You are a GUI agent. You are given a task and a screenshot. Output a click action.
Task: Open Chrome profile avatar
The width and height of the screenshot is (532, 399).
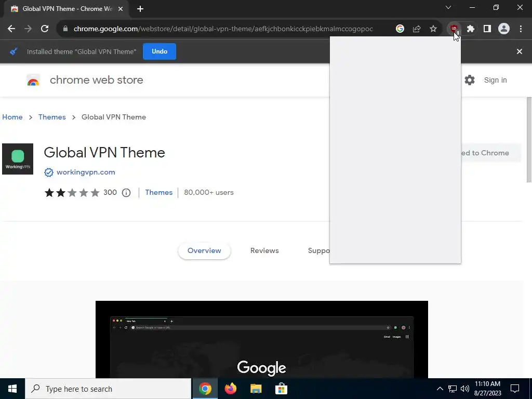click(x=504, y=29)
